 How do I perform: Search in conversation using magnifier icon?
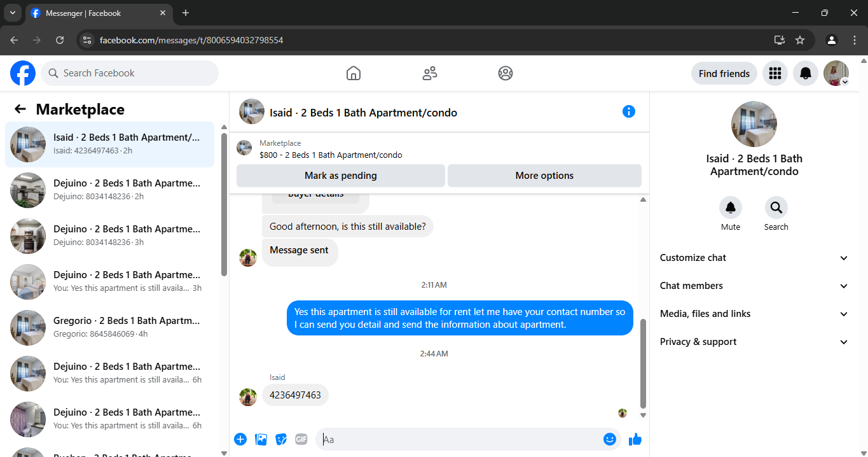click(x=776, y=207)
